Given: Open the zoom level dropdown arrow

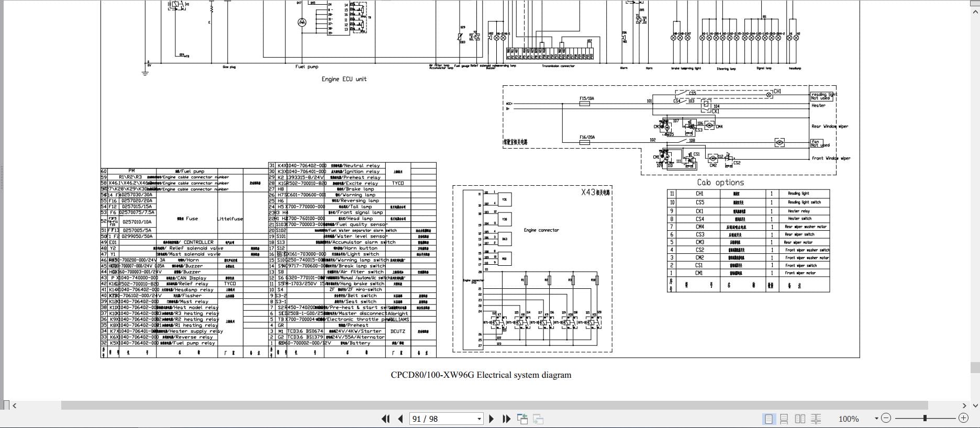Looking at the screenshot, I should tap(876, 419).
